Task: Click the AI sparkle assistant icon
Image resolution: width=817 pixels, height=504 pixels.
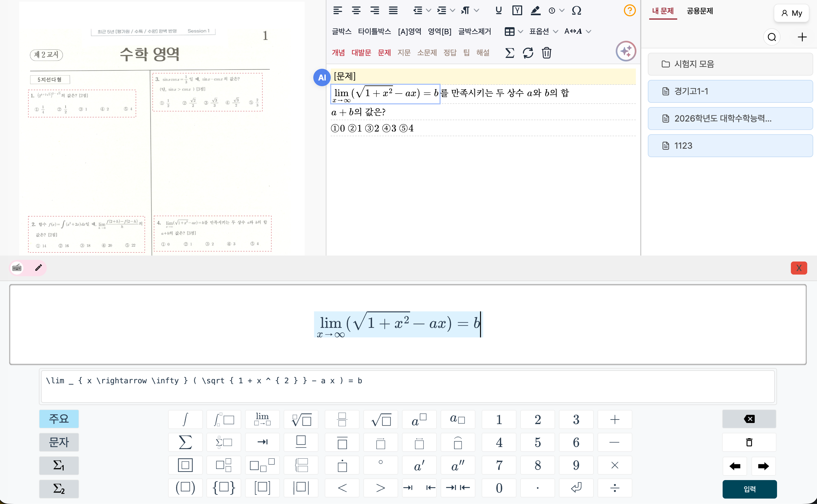Action: 626,51
